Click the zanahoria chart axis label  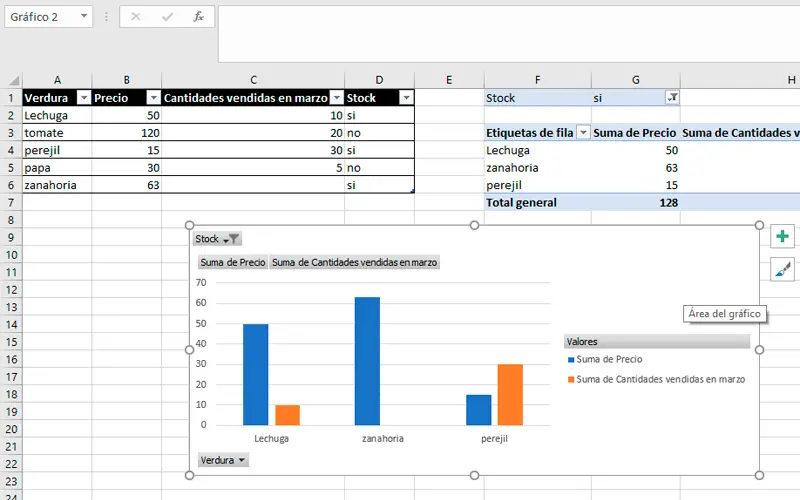383,438
